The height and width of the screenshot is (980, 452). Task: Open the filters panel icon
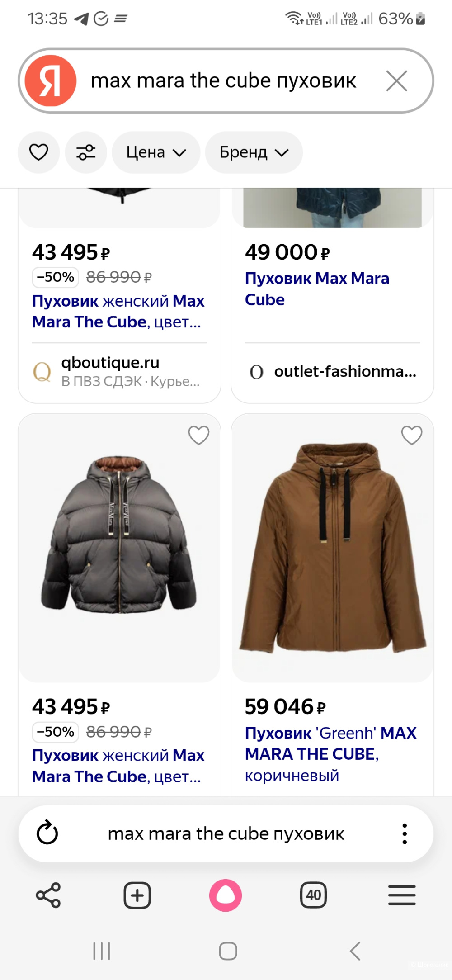coord(85,152)
